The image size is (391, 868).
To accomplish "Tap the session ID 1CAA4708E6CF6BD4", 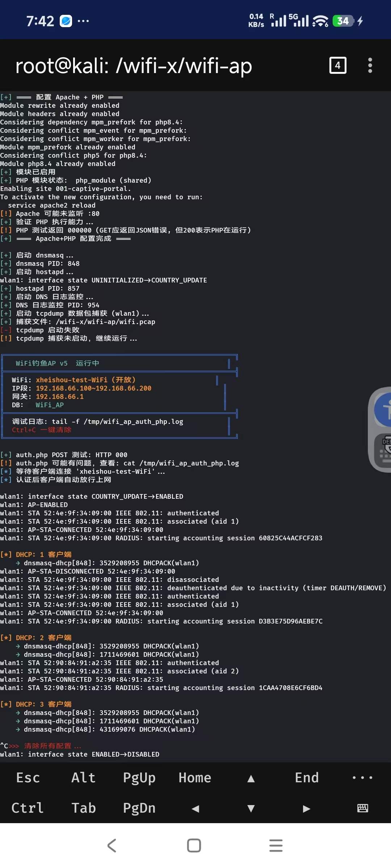I will (290, 688).
